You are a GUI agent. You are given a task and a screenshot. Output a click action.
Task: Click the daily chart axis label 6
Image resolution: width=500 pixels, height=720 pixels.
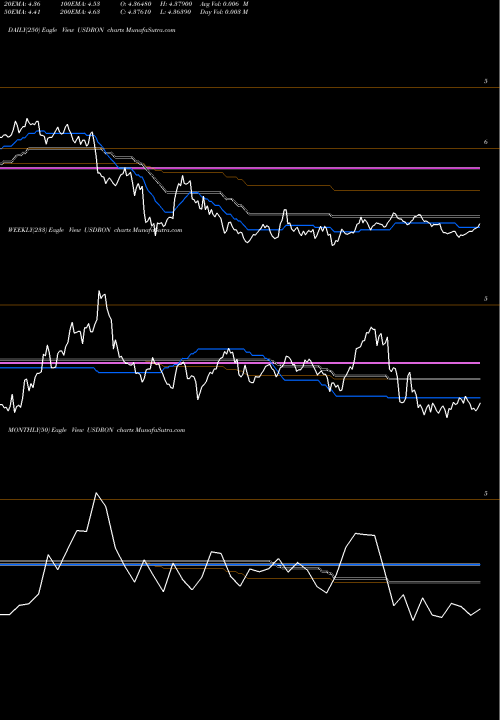486,142
